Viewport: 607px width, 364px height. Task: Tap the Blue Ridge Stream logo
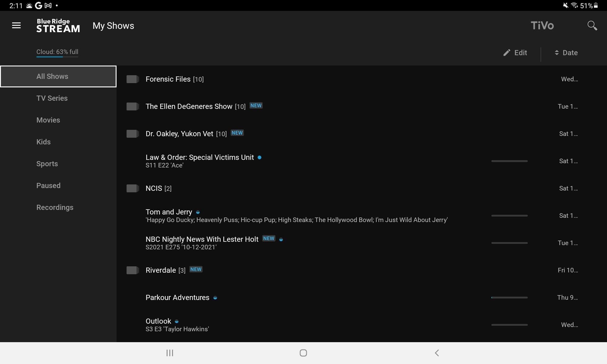coord(58,25)
